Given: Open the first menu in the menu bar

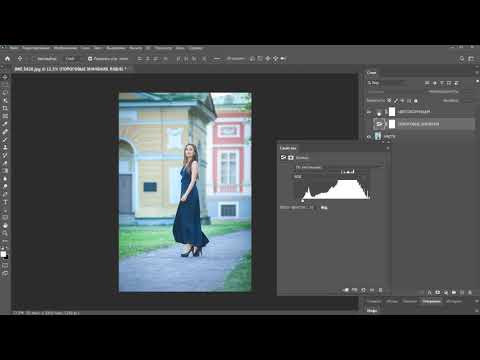Looking at the screenshot, I should tap(14, 48).
